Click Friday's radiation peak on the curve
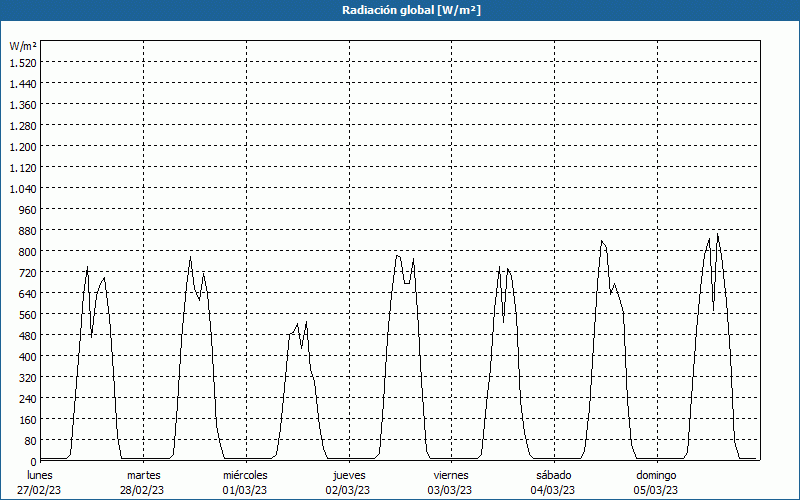This screenshot has height=500, width=800. point(499,266)
